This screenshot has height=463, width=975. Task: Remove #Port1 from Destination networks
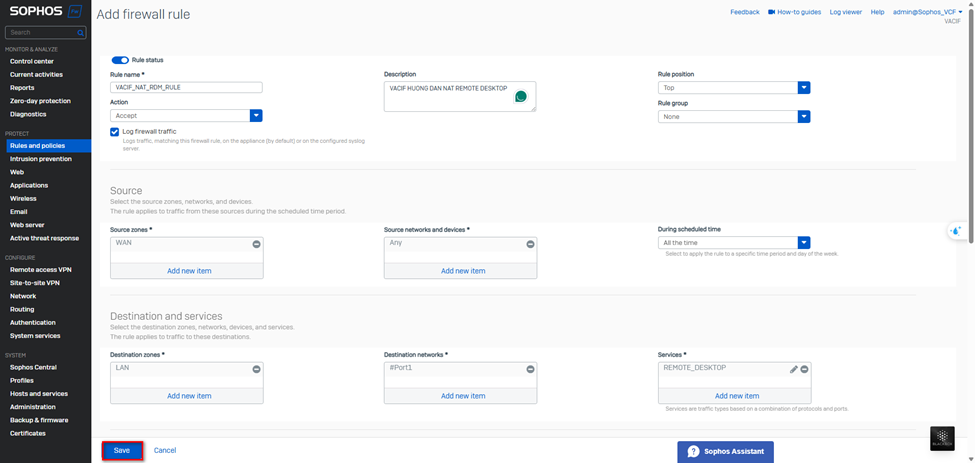[x=530, y=369]
